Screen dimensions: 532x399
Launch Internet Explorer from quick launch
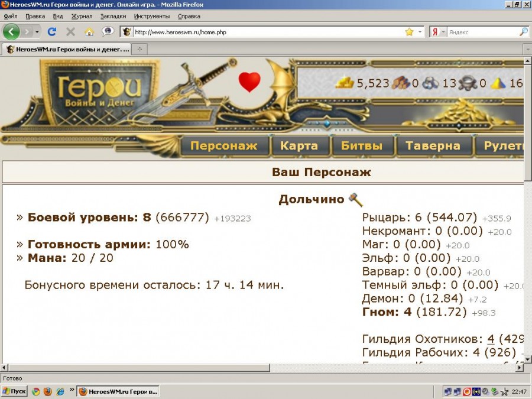point(60,391)
